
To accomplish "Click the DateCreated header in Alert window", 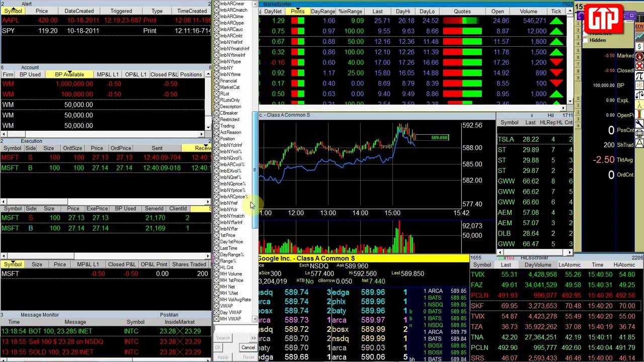I will pyautogui.click(x=79, y=11).
